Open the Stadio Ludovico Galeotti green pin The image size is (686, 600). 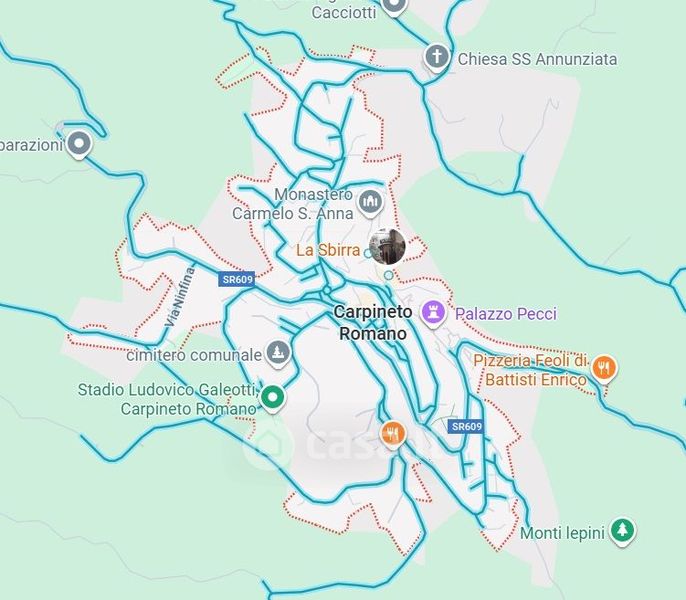point(272,397)
